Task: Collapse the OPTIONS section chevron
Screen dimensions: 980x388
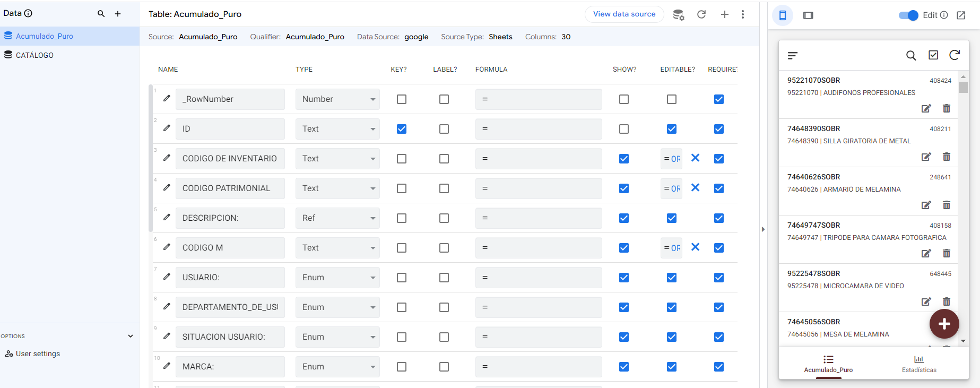Action: pos(131,336)
